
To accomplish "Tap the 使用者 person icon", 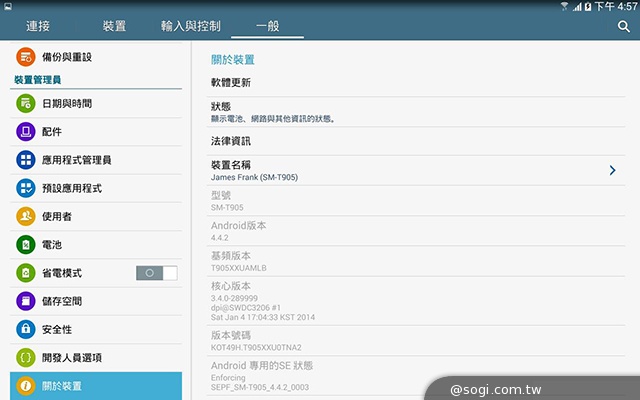I will (26, 216).
